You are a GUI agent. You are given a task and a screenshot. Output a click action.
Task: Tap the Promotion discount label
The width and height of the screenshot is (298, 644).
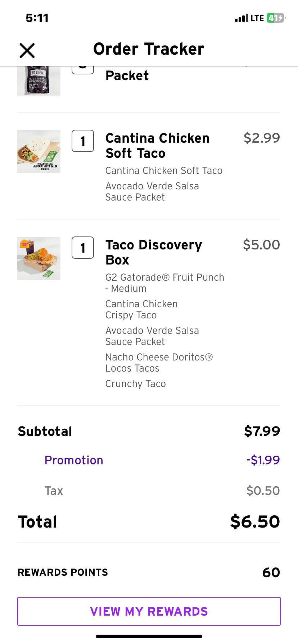pos(74,460)
